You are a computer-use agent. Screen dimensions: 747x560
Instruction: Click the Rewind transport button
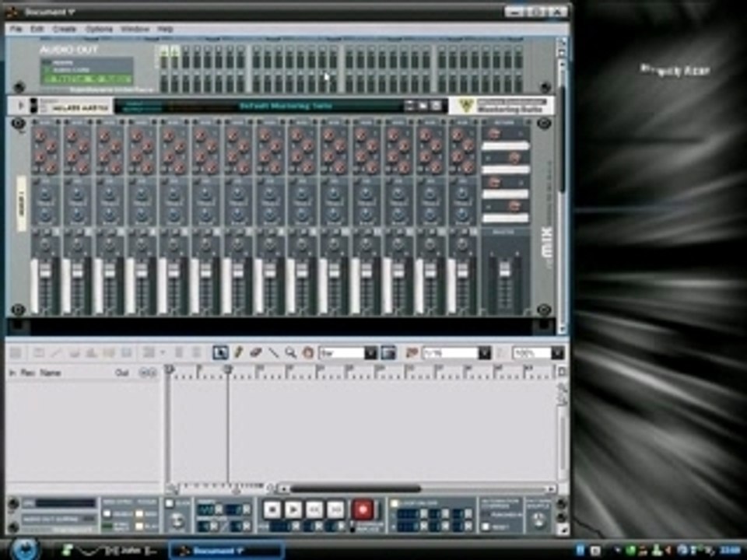(x=314, y=510)
